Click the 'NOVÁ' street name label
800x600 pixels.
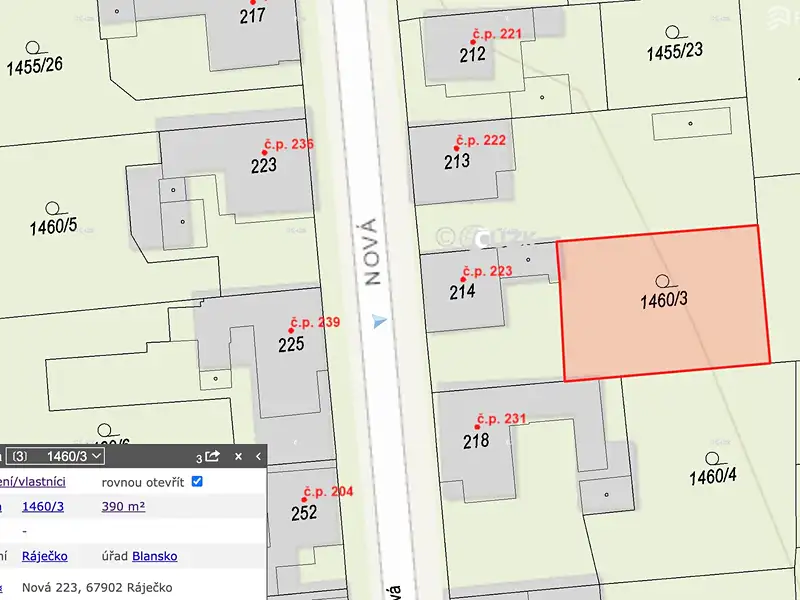pyautogui.click(x=373, y=252)
